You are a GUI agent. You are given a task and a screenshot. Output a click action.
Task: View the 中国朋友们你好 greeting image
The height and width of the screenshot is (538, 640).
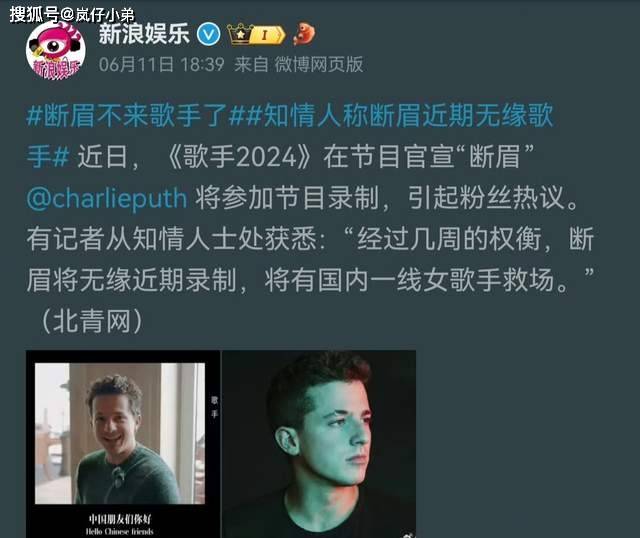pos(123,444)
